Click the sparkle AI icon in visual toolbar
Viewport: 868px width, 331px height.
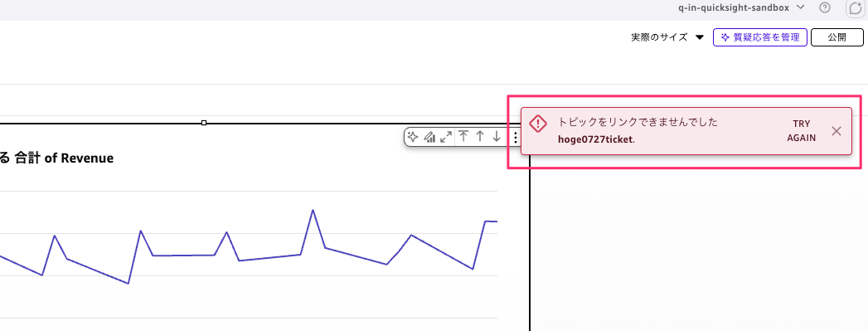tap(412, 137)
